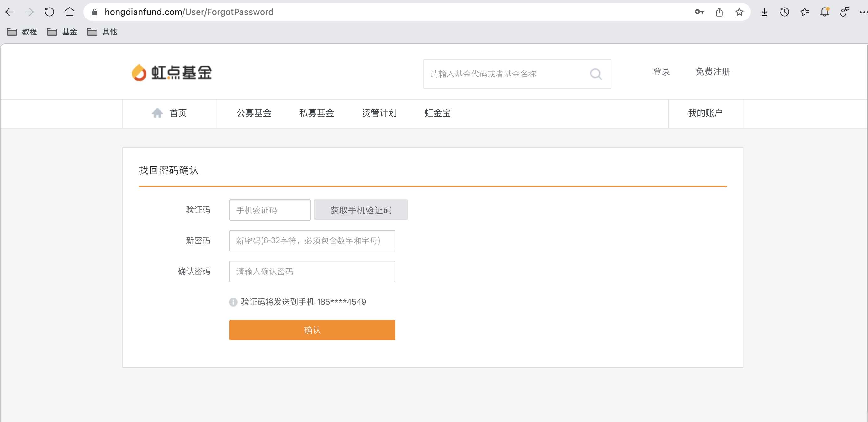Click the info icon beside phone notice
868x422 pixels.
tap(233, 302)
